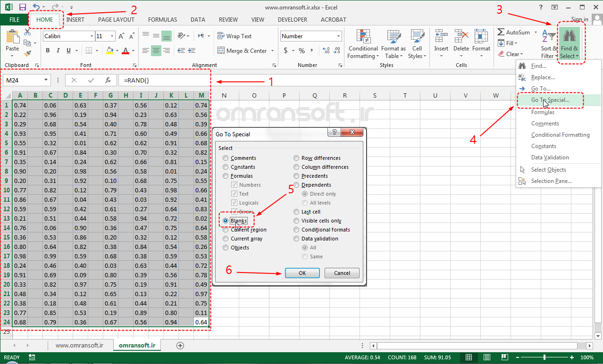The image size is (603, 364).
Task: Select the Row differences option
Action: pos(296,158)
